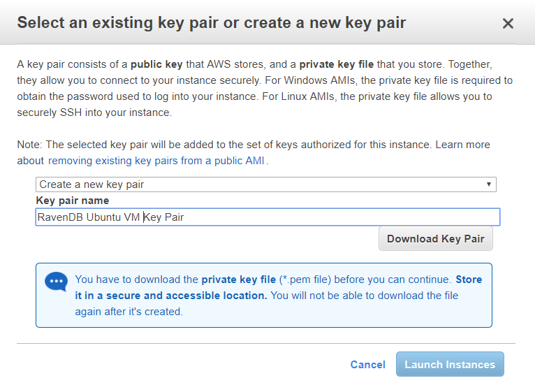Click Download Key Pair button

[435, 238]
